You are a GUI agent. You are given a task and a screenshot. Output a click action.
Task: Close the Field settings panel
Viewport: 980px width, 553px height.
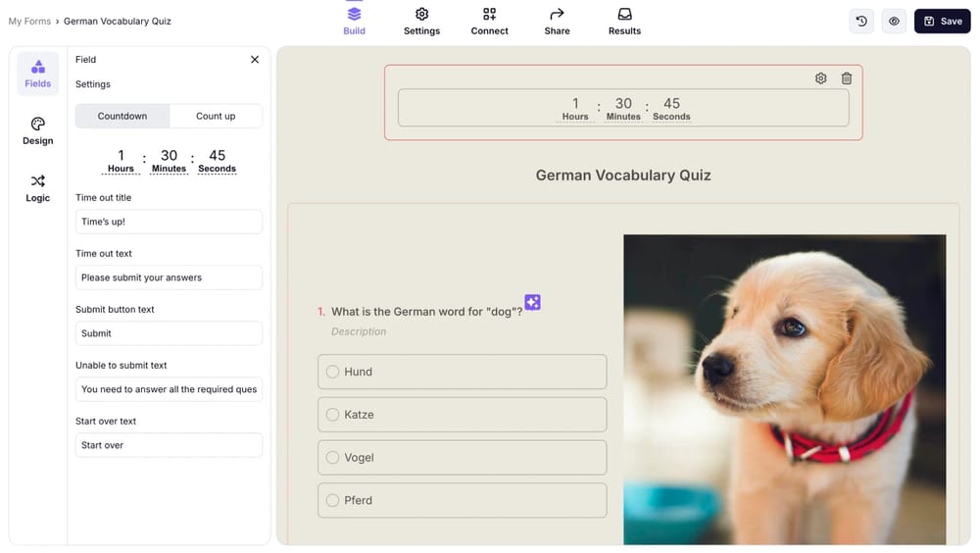coord(255,60)
